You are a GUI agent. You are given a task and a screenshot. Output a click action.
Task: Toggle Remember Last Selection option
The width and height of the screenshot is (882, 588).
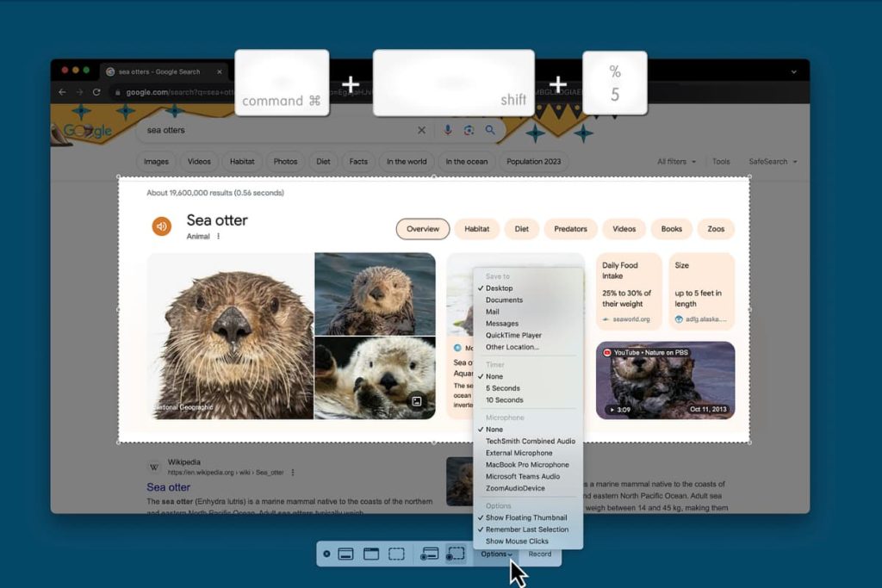[528, 529]
